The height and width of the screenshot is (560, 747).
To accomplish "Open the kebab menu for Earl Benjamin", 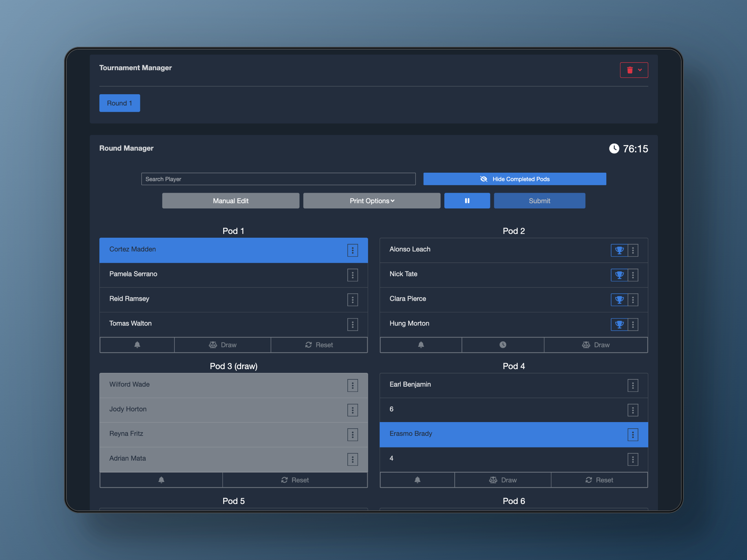I will point(632,385).
